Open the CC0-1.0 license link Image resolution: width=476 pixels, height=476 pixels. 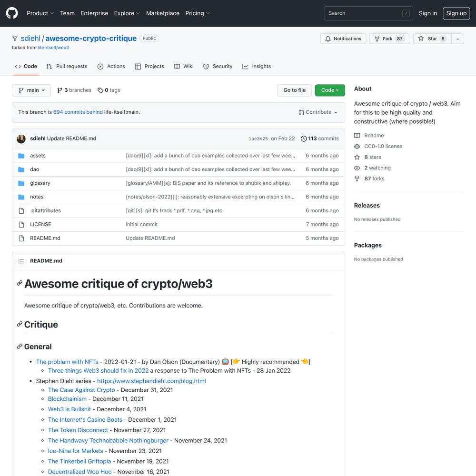coord(378,146)
